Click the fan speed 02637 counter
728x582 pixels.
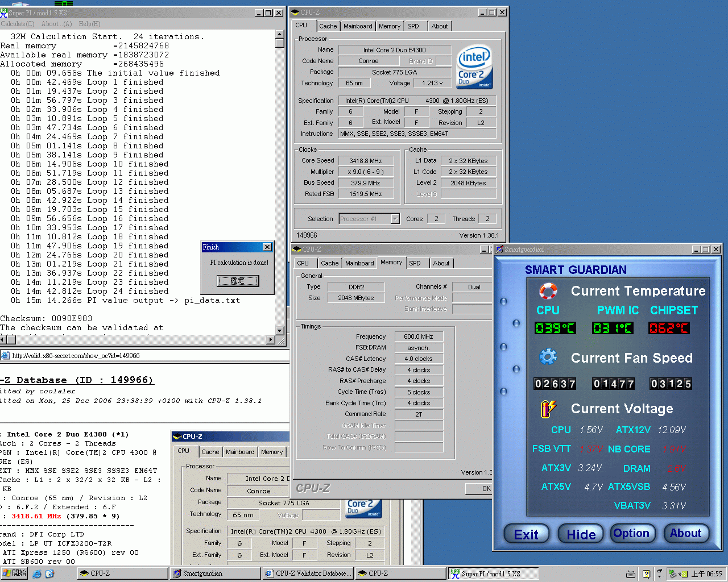(x=555, y=384)
